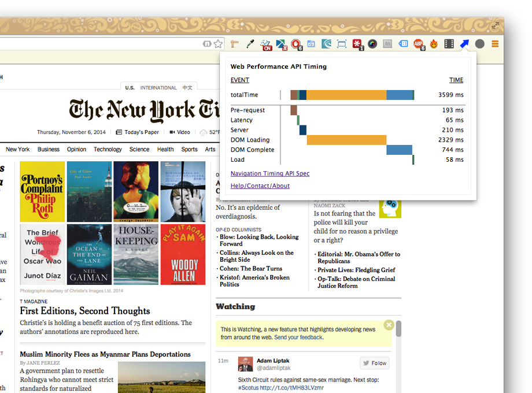
Task: Open the screen capture frame extension
Action: 342,44
